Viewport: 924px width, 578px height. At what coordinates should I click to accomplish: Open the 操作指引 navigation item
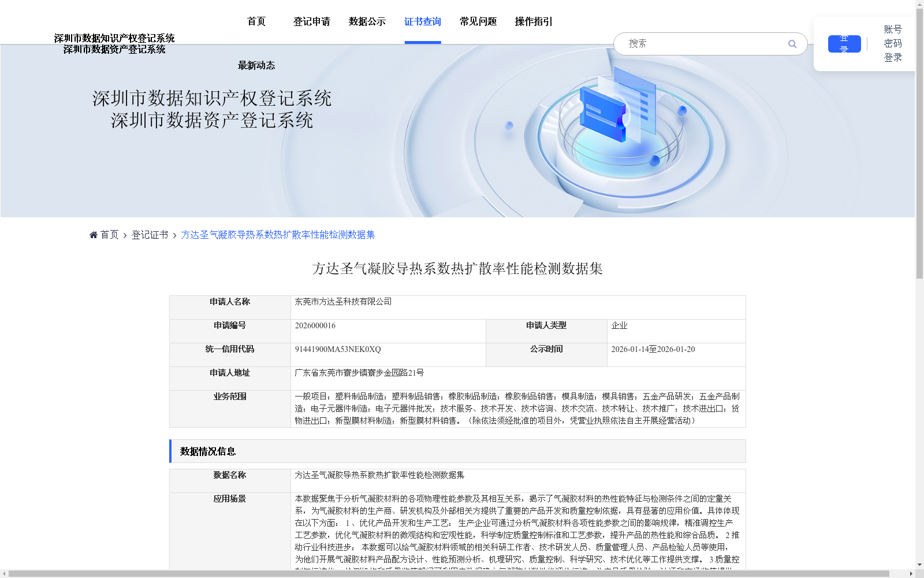click(x=534, y=21)
